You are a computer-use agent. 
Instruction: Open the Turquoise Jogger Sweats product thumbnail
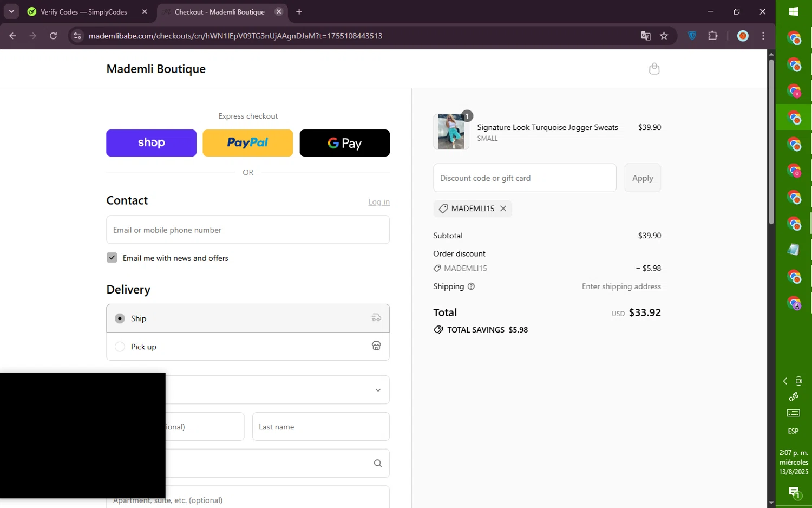pos(451,132)
